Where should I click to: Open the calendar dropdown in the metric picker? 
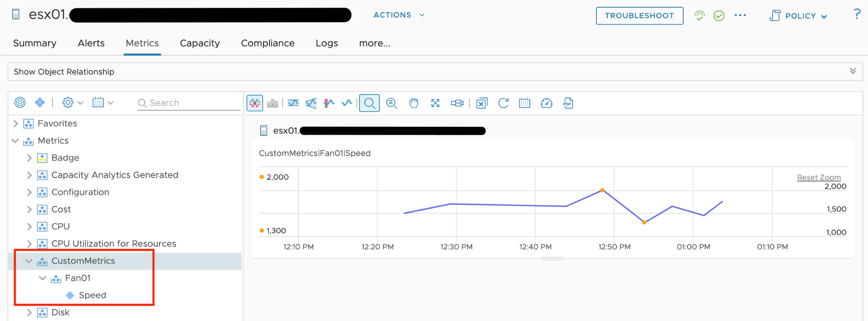(x=103, y=102)
